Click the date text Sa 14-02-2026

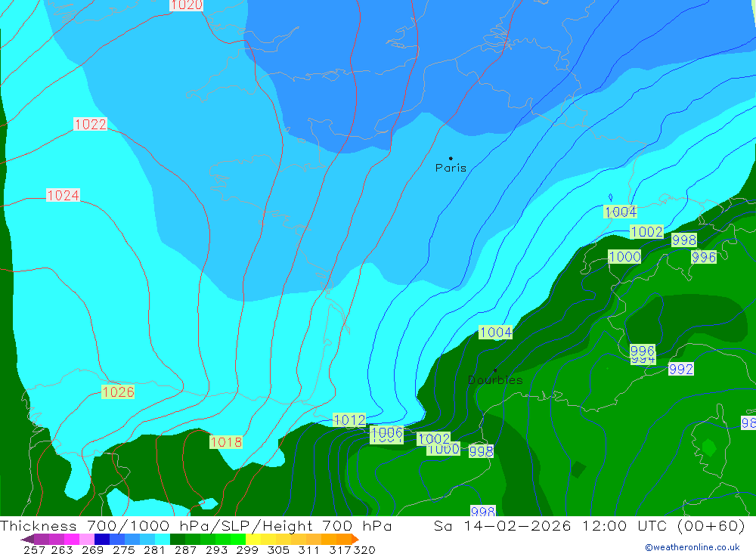tap(503, 526)
